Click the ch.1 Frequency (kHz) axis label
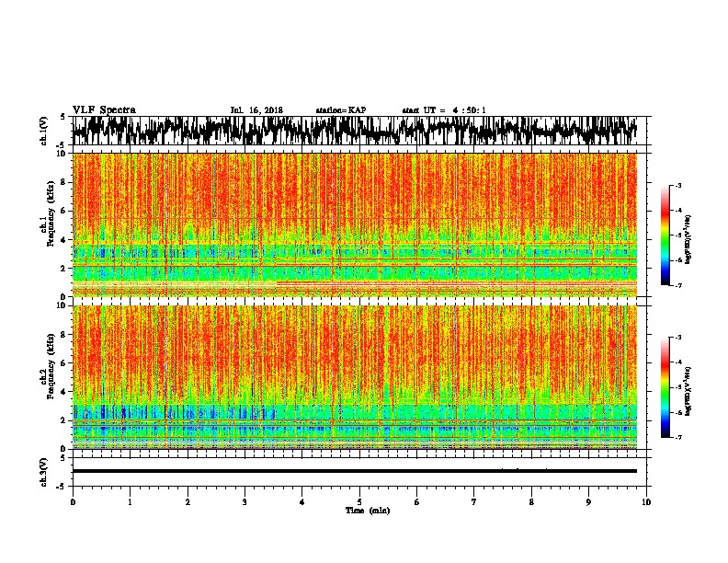This screenshot has width=728, height=563. (x=48, y=213)
